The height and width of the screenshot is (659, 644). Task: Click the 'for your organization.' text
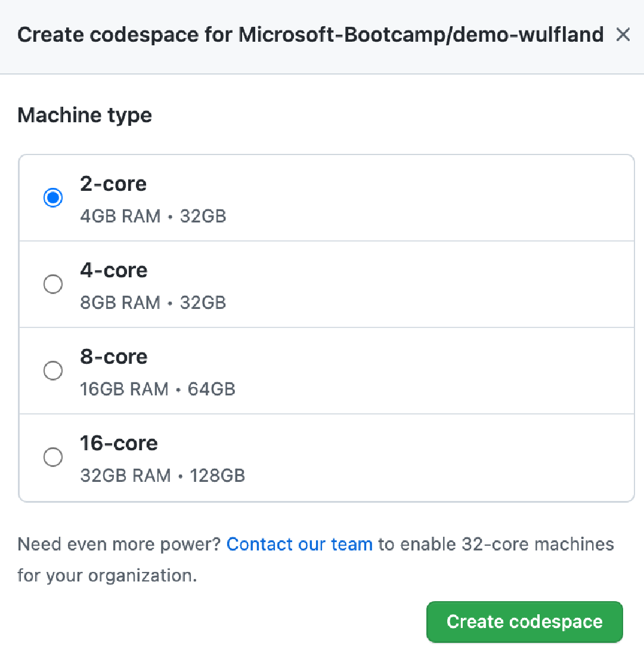[107, 576]
